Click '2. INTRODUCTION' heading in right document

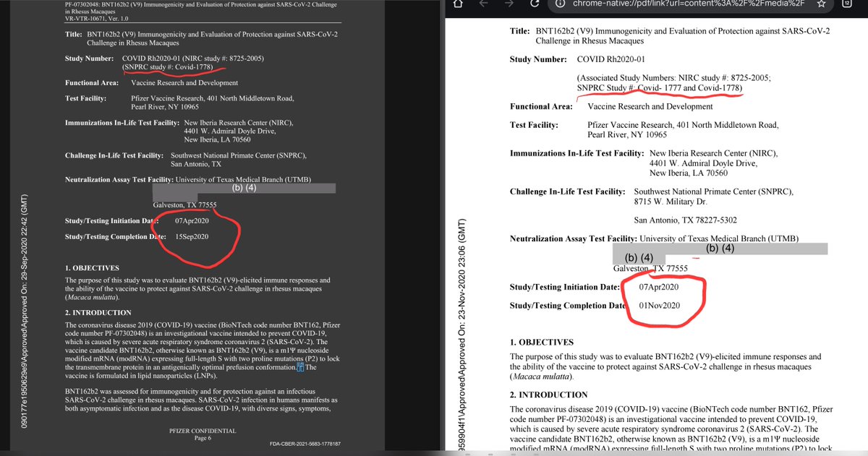point(548,395)
